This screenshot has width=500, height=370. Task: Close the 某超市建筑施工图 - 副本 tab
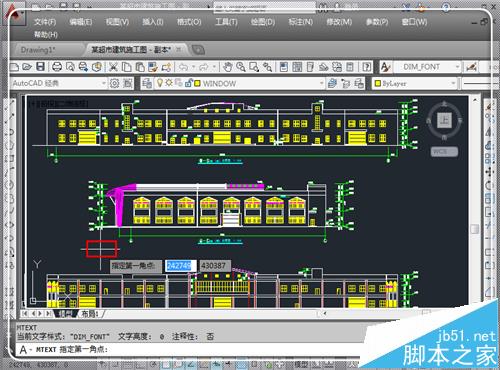(x=179, y=50)
